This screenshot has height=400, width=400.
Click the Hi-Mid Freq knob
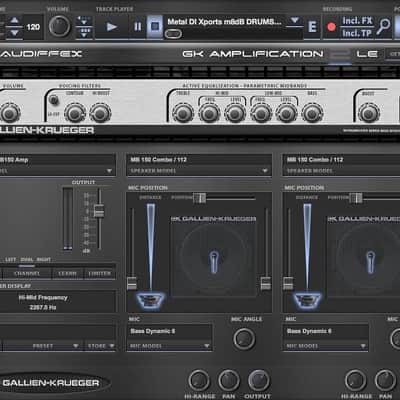click(x=209, y=113)
